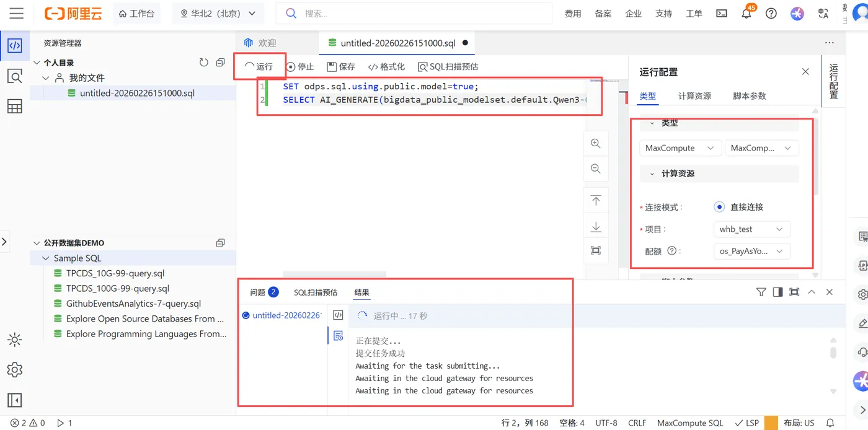
Task: Switch to 计算资源 tab in run config
Action: 694,96
